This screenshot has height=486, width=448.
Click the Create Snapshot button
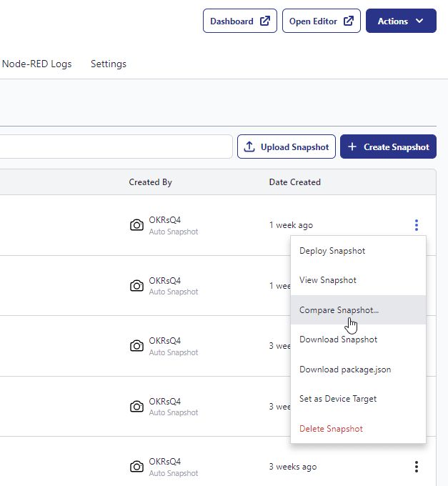coord(388,147)
